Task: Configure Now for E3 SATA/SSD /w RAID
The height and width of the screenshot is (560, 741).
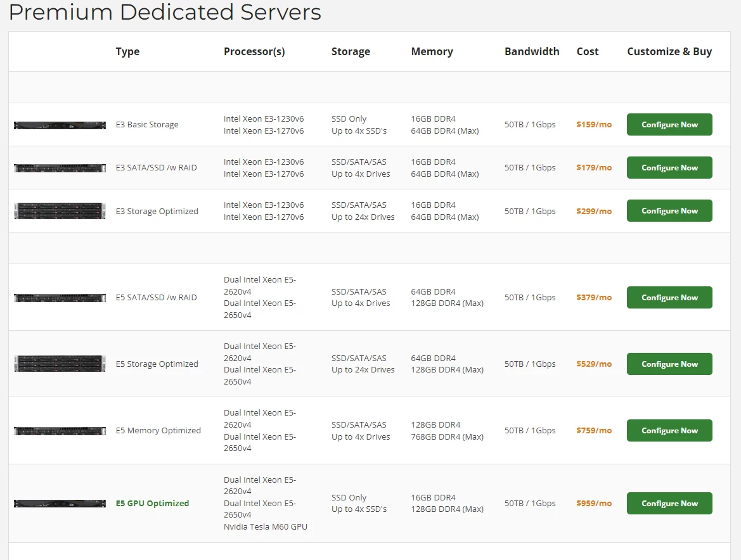Action: (669, 167)
